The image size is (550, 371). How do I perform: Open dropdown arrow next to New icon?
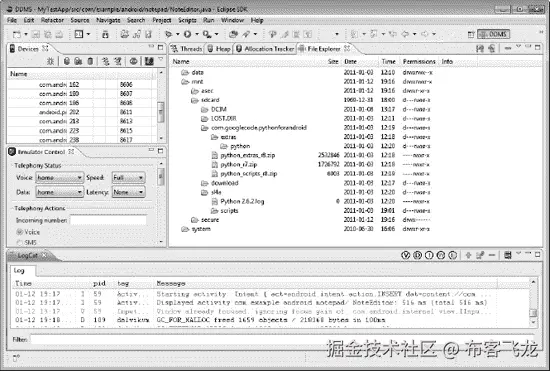26,34
